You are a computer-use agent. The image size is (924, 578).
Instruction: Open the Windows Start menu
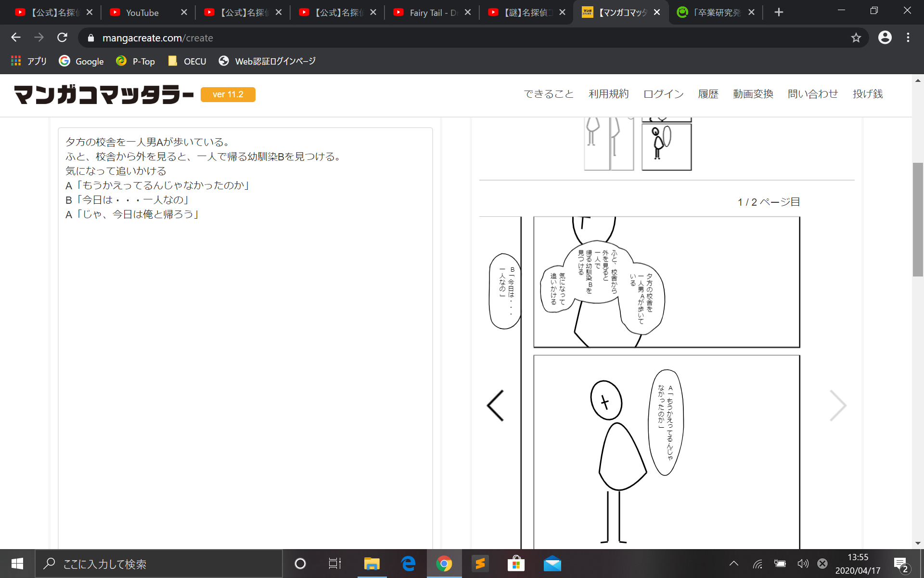click(x=17, y=564)
